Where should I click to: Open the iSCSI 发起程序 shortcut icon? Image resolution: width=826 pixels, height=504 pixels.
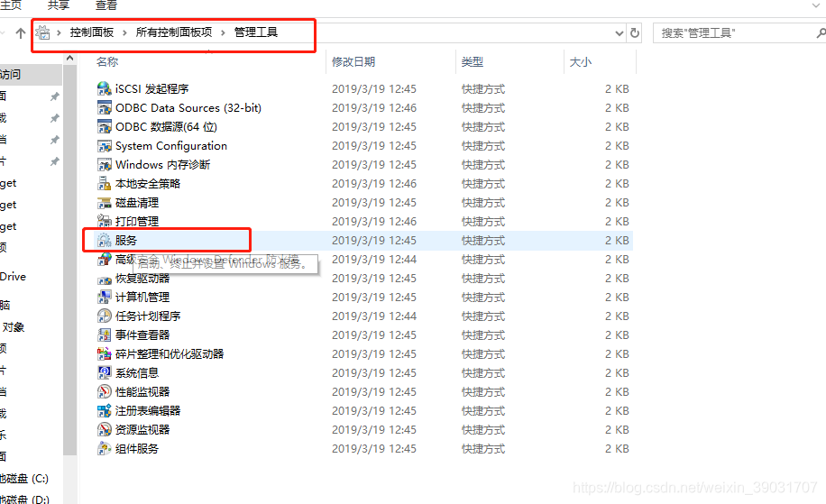pos(105,88)
